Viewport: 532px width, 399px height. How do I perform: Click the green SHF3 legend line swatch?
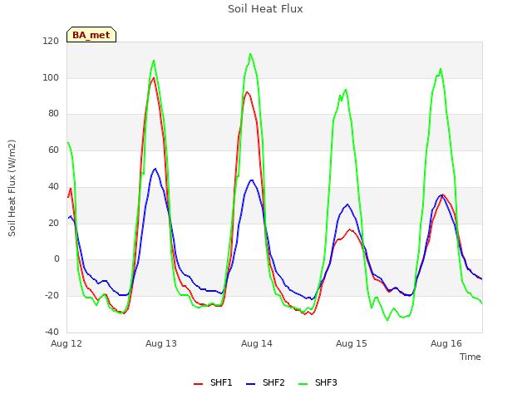303,384
